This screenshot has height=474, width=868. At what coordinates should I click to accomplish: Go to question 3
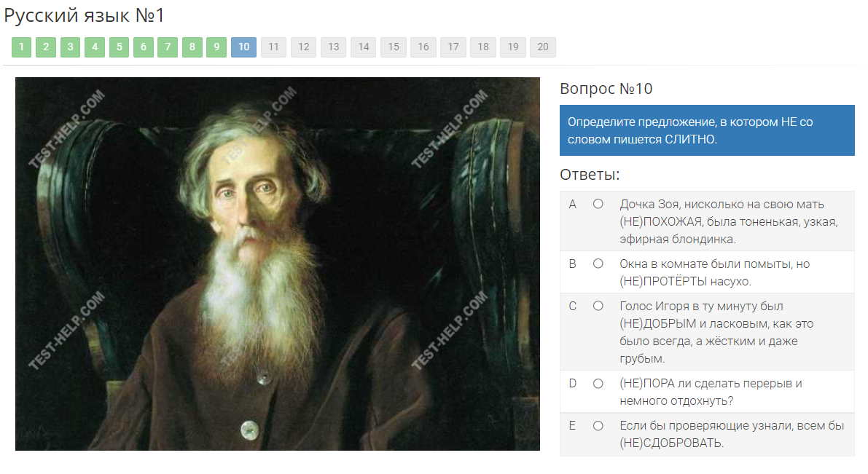[x=70, y=47]
